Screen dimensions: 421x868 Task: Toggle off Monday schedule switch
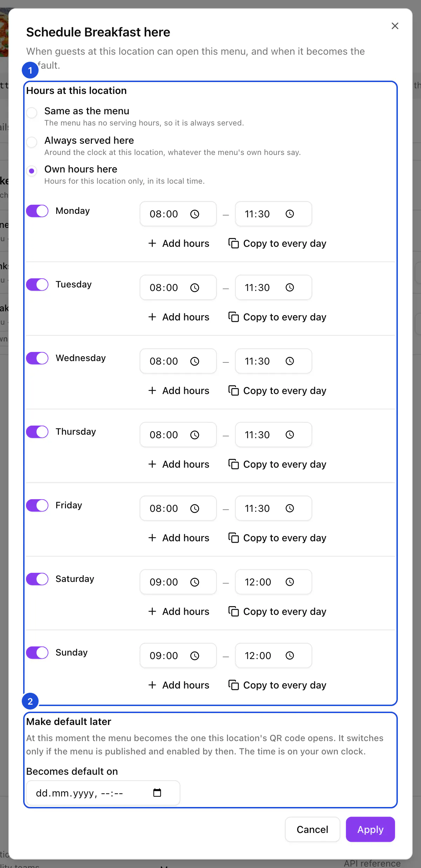(x=37, y=211)
